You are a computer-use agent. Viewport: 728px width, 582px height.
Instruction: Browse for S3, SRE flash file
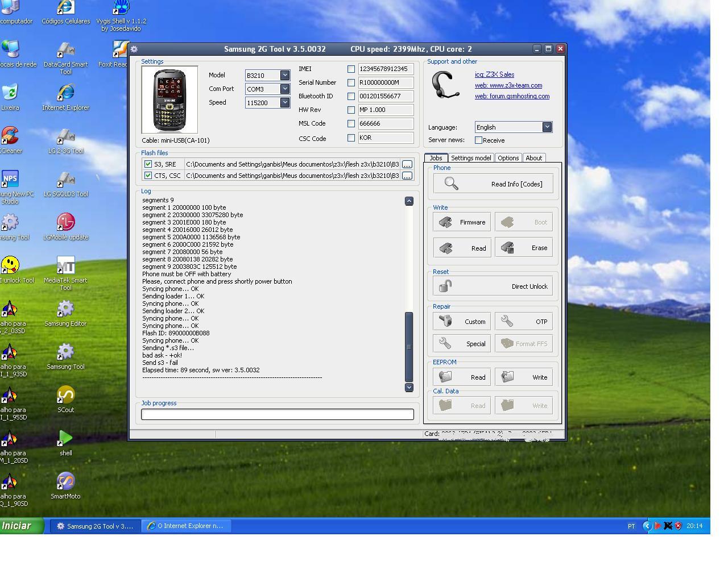(407, 164)
